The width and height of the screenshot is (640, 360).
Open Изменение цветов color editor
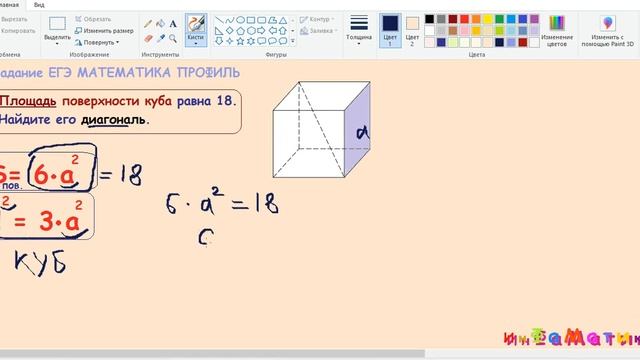pos(557,30)
